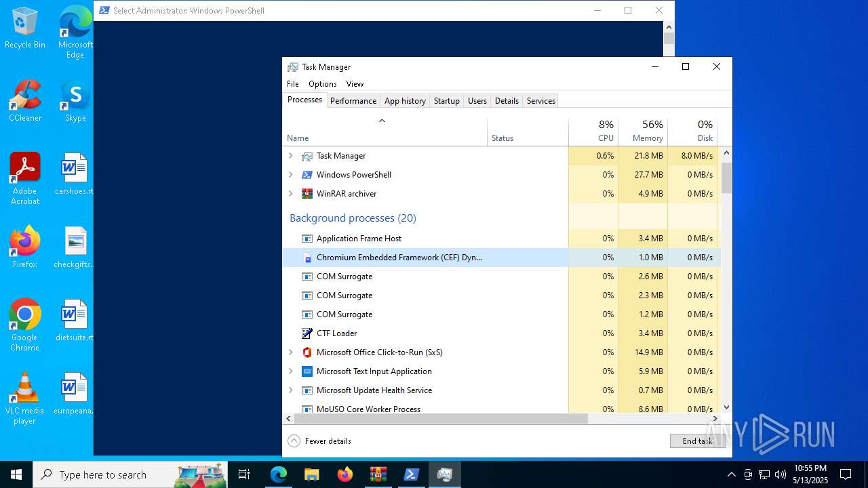Open the taskbar clock showing 10:55 PM
Screen dimensions: 868x488
810,474
